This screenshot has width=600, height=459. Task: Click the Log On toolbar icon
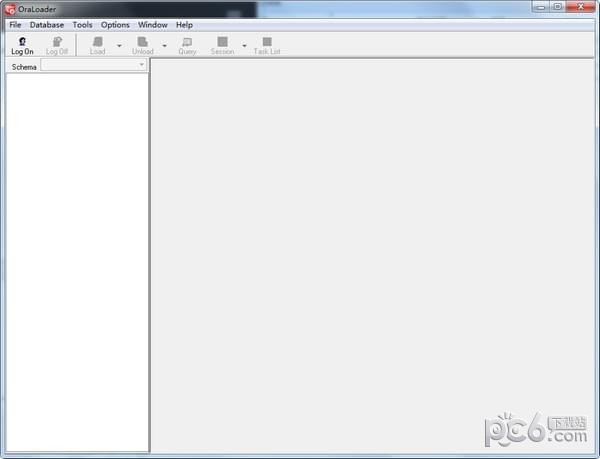pos(22,45)
